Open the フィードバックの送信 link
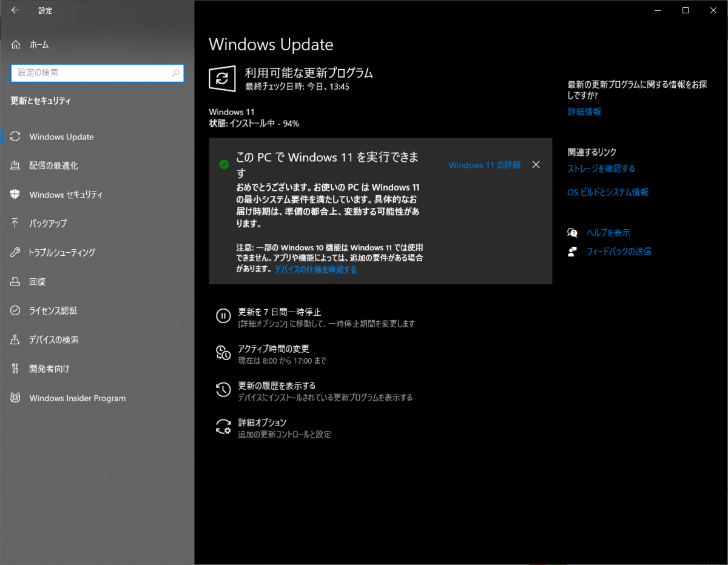The height and width of the screenshot is (565, 728). click(619, 252)
